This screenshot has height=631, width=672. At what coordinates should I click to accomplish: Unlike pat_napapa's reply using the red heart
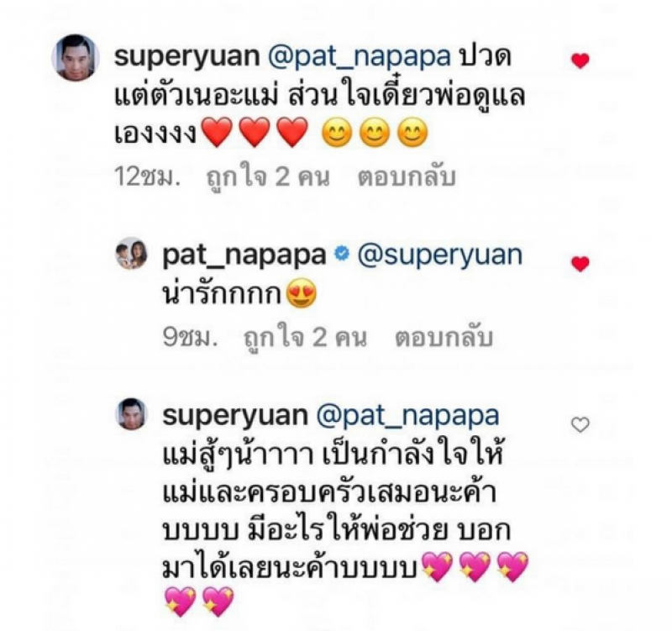coord(580,264)
